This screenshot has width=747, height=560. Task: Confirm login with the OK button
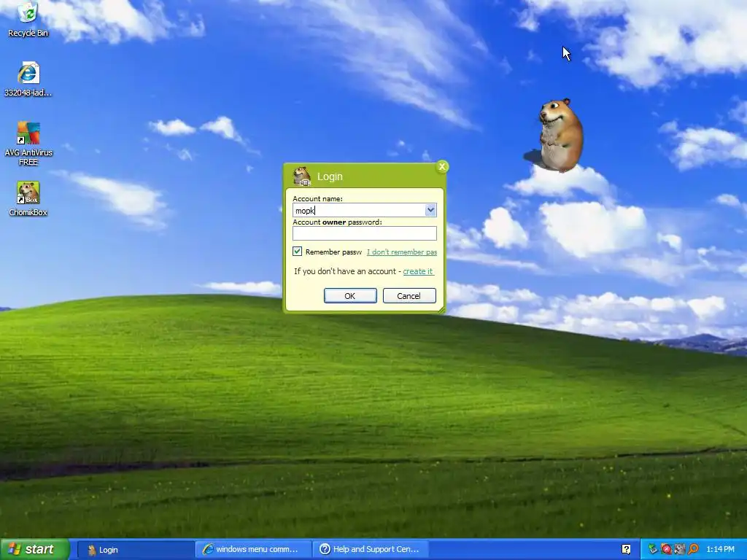(350, 296)
